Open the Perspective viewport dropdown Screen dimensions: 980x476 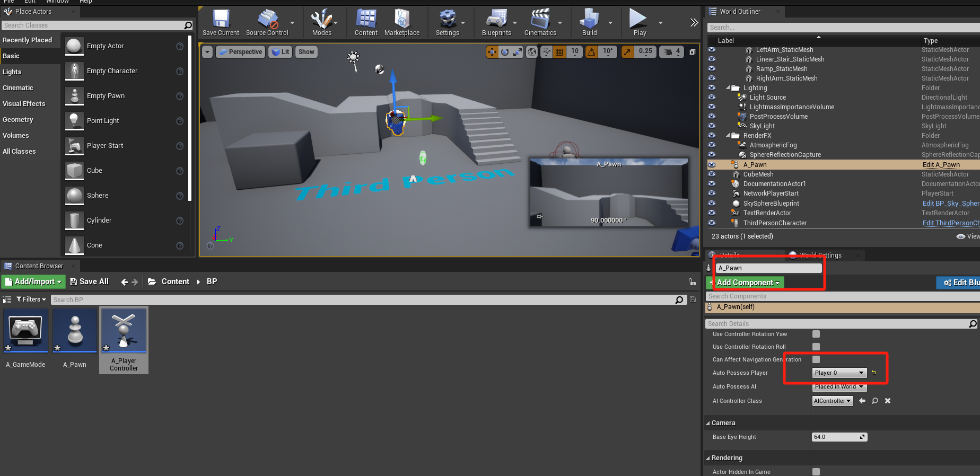click(240, 52)
